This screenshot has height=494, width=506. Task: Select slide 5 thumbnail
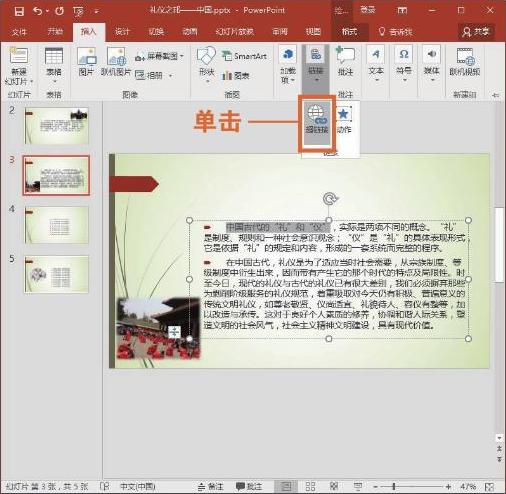click(57, 274)
